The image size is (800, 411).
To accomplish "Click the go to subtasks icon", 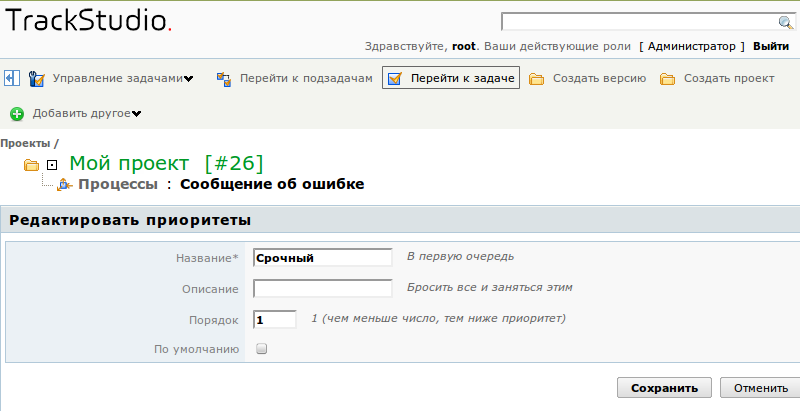I will click(224, 78).
